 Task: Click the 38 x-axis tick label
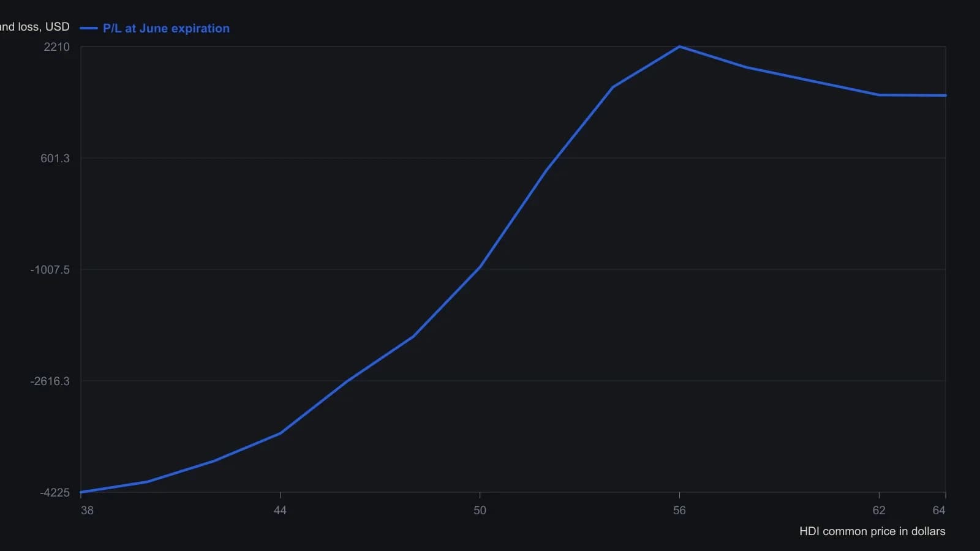87,511
